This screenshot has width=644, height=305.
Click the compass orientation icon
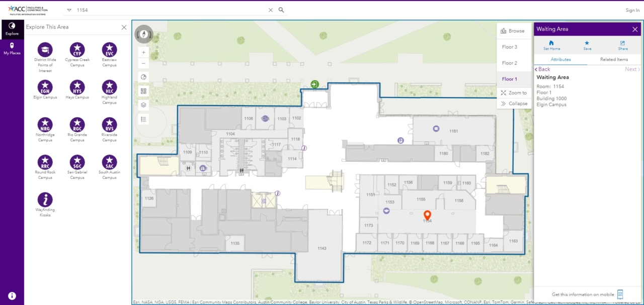click(x=143, y=34)
